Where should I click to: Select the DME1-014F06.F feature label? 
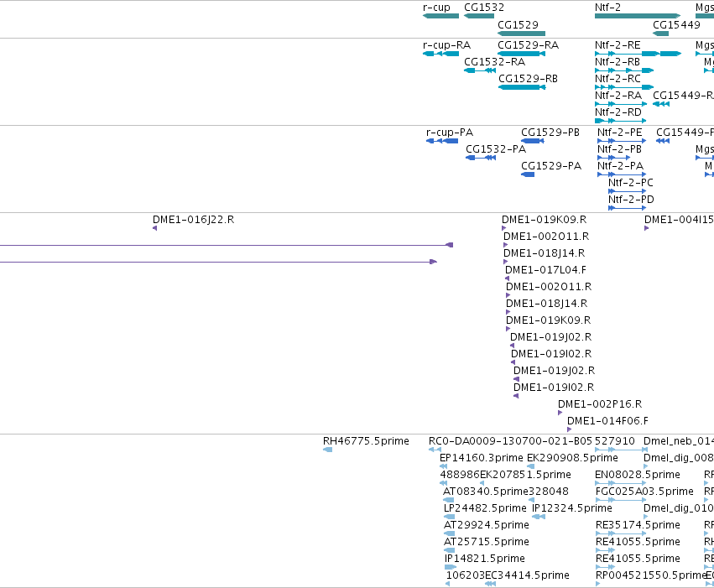click(607, 421)
